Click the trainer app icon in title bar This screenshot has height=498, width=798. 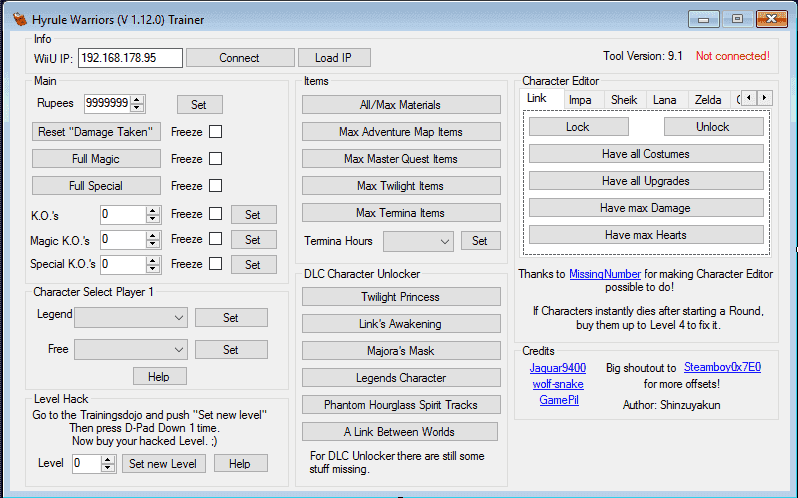click(x=20, y=19)
